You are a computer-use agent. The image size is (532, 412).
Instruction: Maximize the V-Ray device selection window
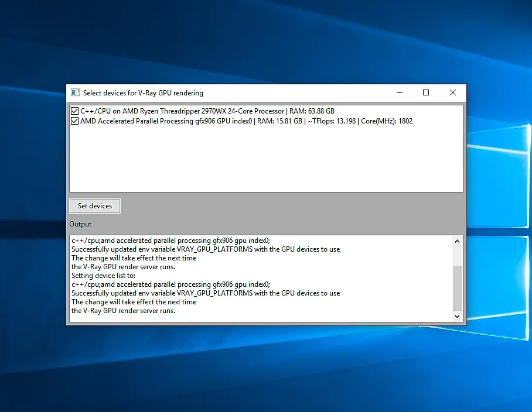point(426,92)
